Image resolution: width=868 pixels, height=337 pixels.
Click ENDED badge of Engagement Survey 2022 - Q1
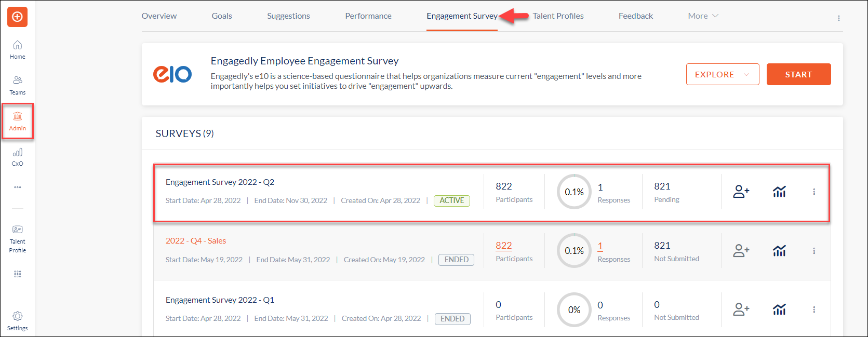coord(452,319)
